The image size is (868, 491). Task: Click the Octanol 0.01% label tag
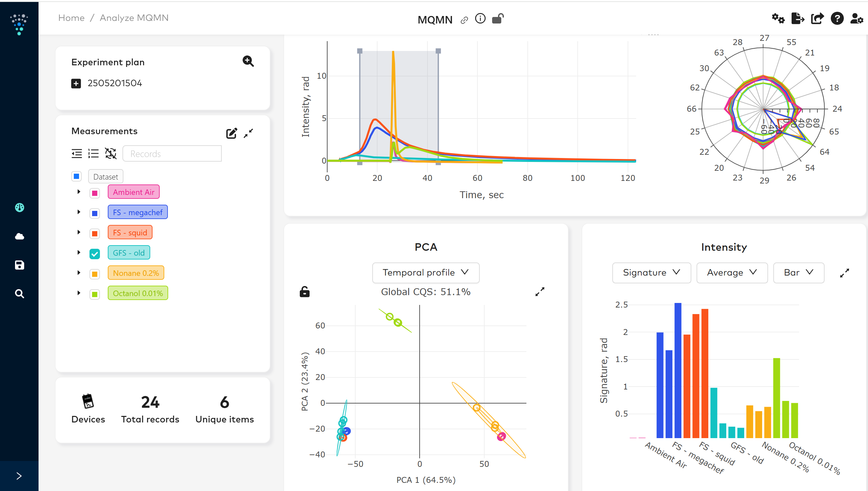click(x=137, y=293)
